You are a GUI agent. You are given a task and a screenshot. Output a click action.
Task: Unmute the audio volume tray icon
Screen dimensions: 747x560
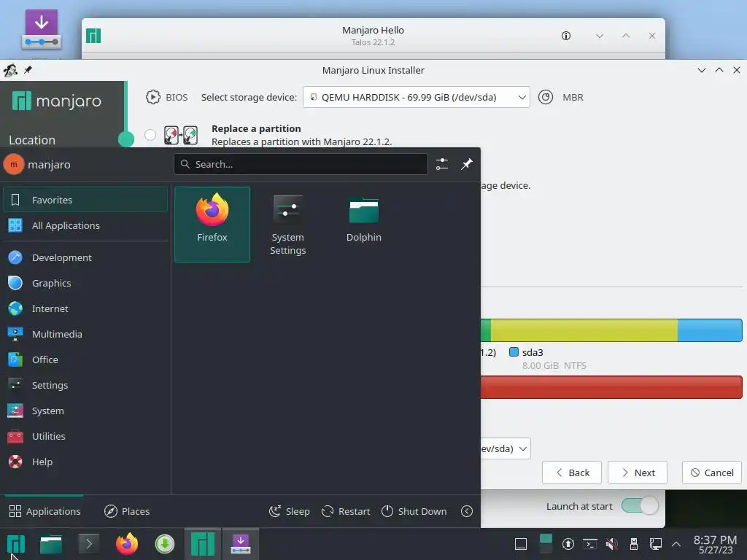pos(612,544)
